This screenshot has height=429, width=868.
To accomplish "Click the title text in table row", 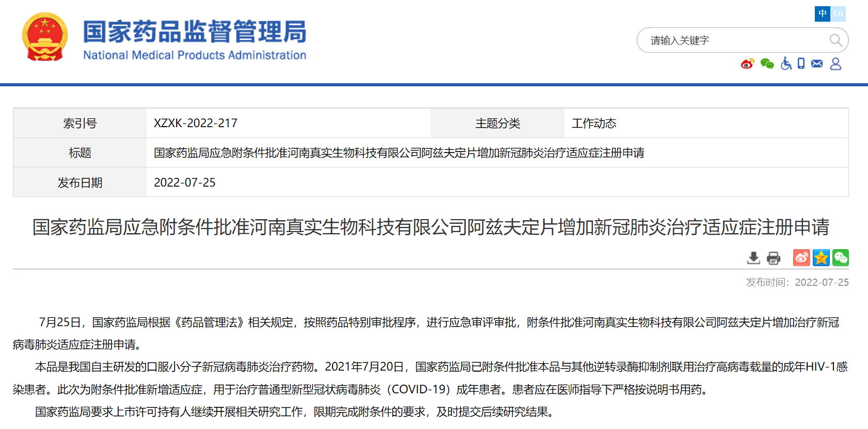I will [x=399, y=152].
